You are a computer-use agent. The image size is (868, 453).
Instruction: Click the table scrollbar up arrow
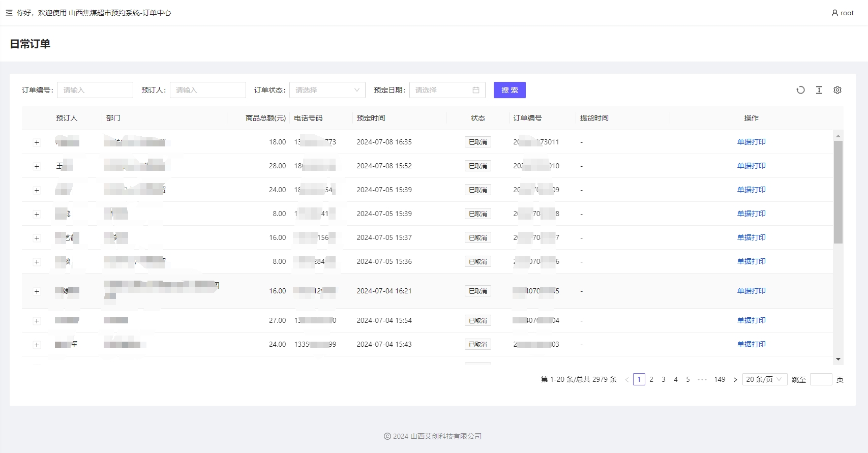pos(838,136)
